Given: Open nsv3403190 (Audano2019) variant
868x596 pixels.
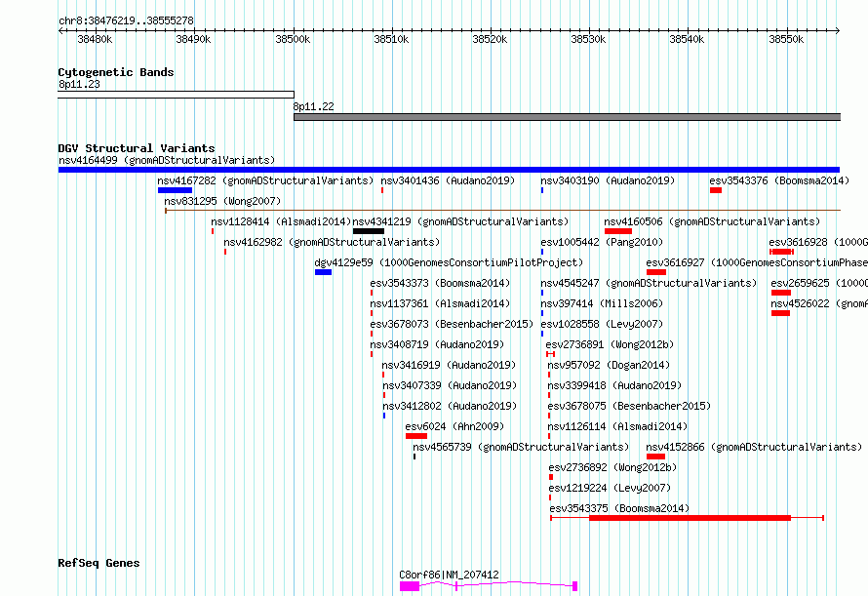Looking at the screenshot, I should click(608, 180).
